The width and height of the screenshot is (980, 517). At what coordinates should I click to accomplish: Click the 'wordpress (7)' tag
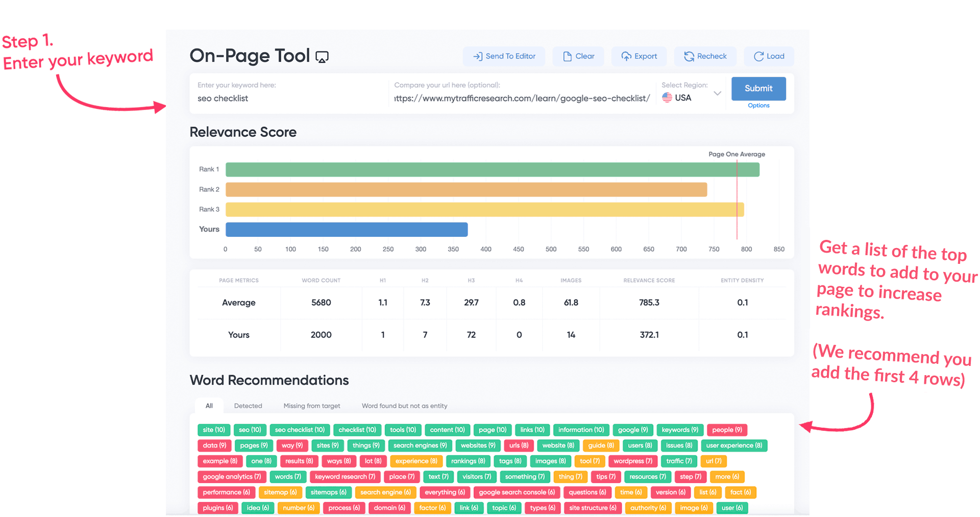(633, 461)
